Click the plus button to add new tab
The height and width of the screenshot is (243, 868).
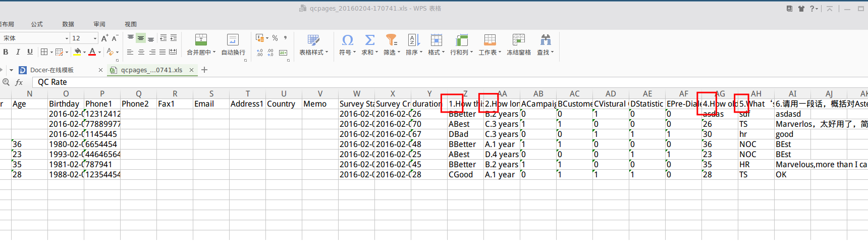(204, 70)
